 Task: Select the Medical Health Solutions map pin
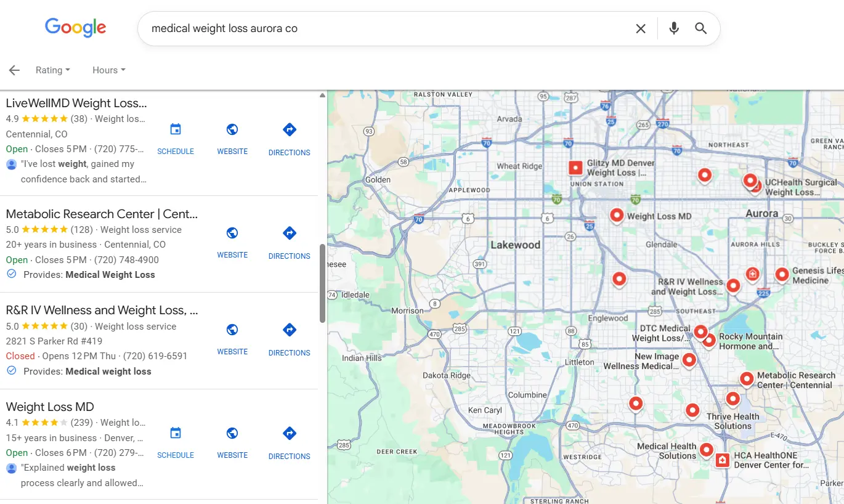click(706, 450)
